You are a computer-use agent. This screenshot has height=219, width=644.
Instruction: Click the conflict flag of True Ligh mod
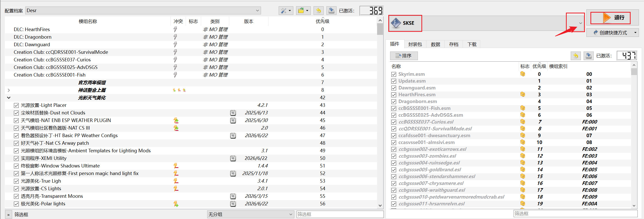click(x=176, y=181)
